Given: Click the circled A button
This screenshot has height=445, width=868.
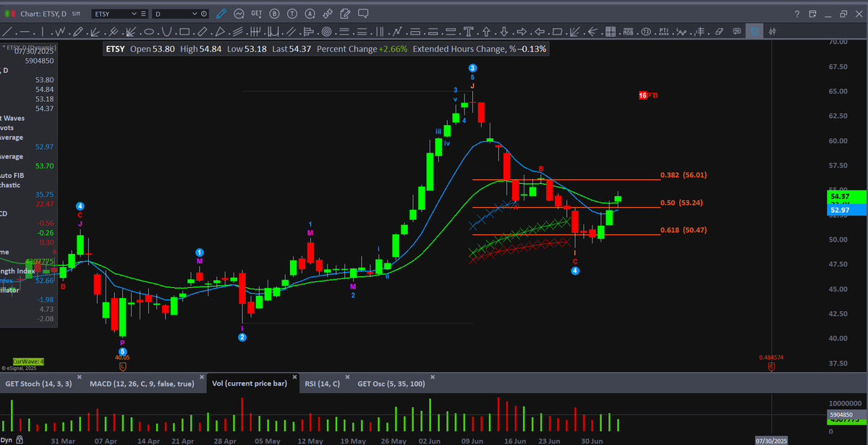Looking at the screenshot, I should point(310,14).
